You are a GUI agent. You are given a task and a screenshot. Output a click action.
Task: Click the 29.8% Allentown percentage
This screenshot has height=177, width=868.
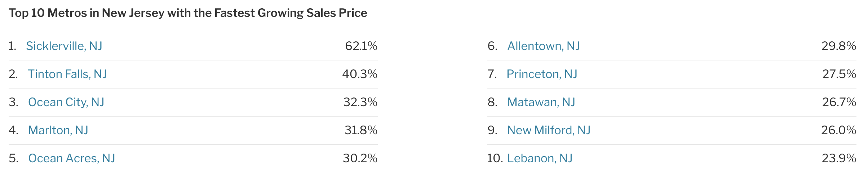tap(838, 46)
